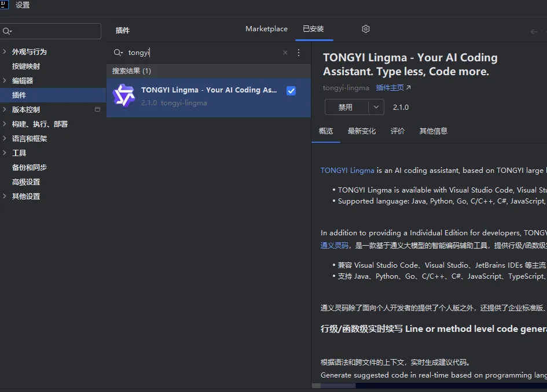The height and width of the screenshot is (392, 547).
Task: Select 按键映射 in settings tree
Action: pyautogui.click(x=26, y=66)
